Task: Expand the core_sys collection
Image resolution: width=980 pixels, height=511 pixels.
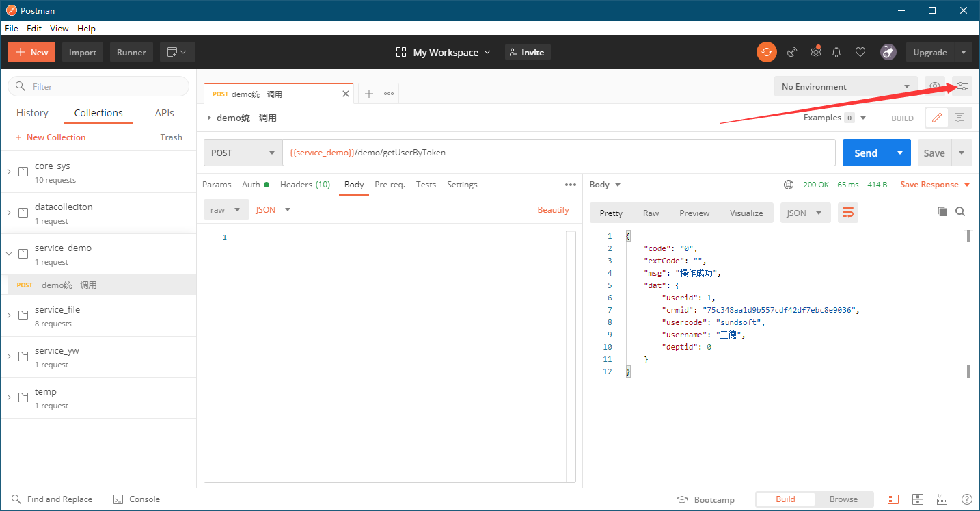Action: click(9, 172)
